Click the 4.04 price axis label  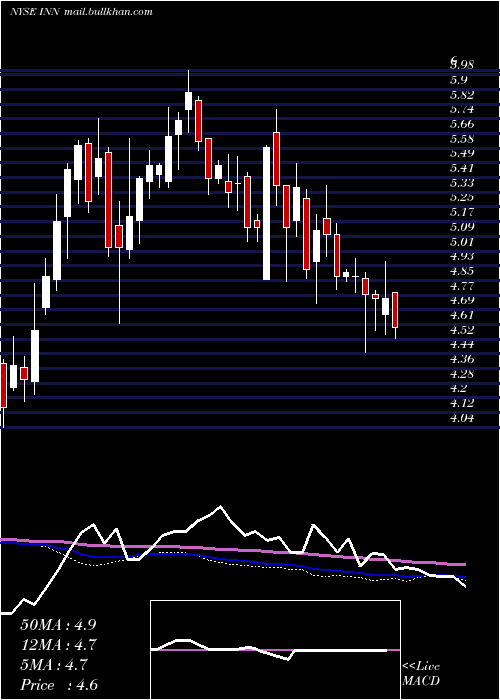(462, 418)
